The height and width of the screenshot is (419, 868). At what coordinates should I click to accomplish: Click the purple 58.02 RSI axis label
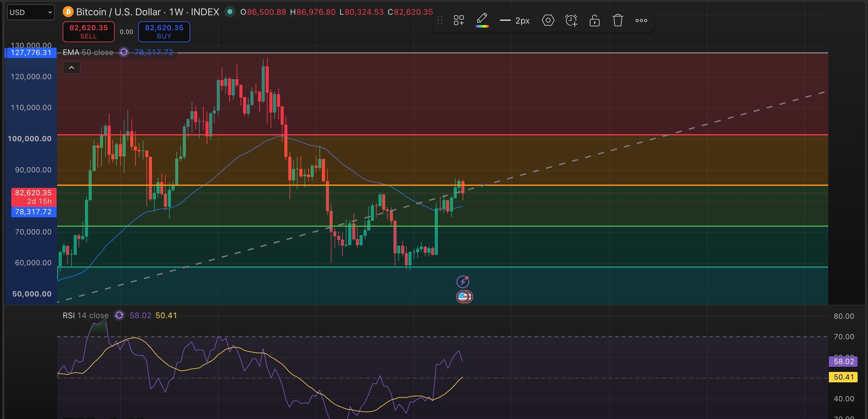tap(844, 362)
